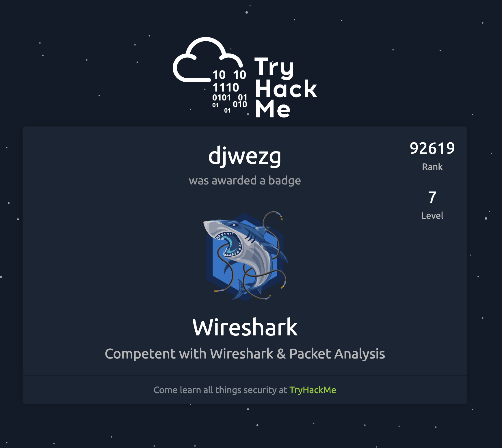Click the Rank label

pyautogui.click(x=432, y=167)
